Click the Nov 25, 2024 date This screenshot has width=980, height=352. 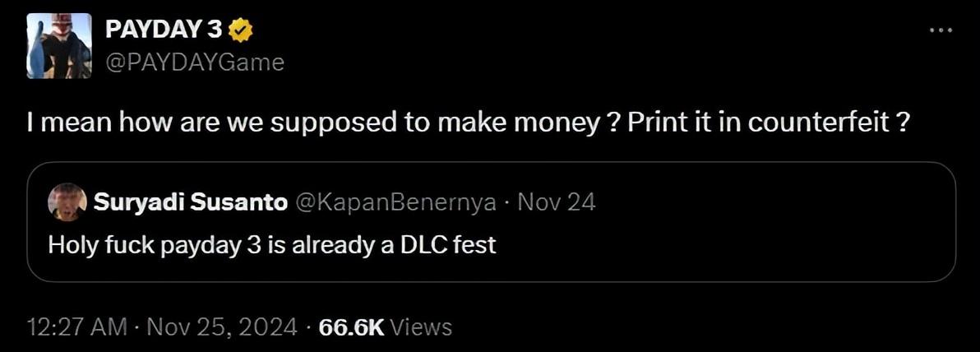[221, 327]
